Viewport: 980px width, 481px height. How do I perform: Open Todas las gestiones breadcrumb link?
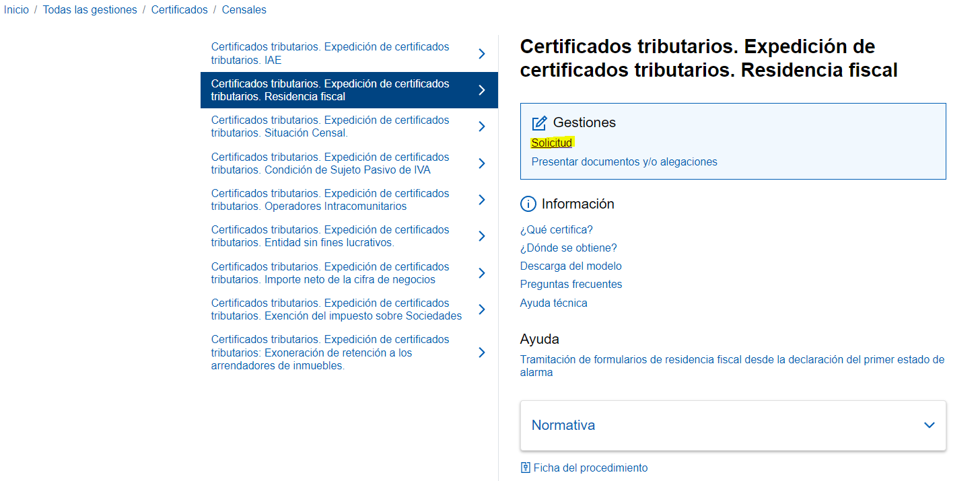[x=90, y=9]
